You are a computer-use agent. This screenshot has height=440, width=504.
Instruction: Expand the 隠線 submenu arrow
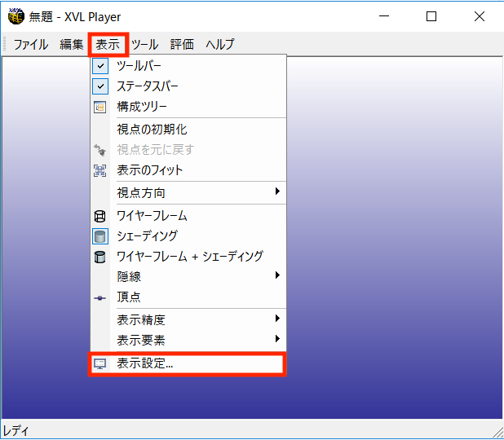click(277, 275)
